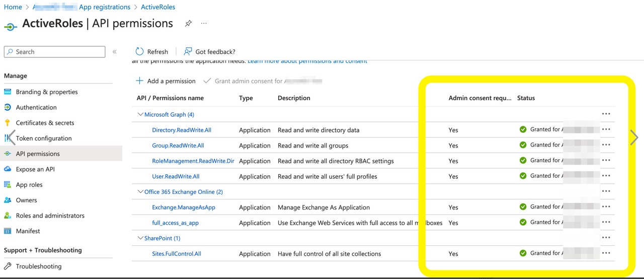This screenshot has height=279, width=644.
Task: Open the ellipsis menu for Sites.FullControl.All row
Action: tap(606, 253)
